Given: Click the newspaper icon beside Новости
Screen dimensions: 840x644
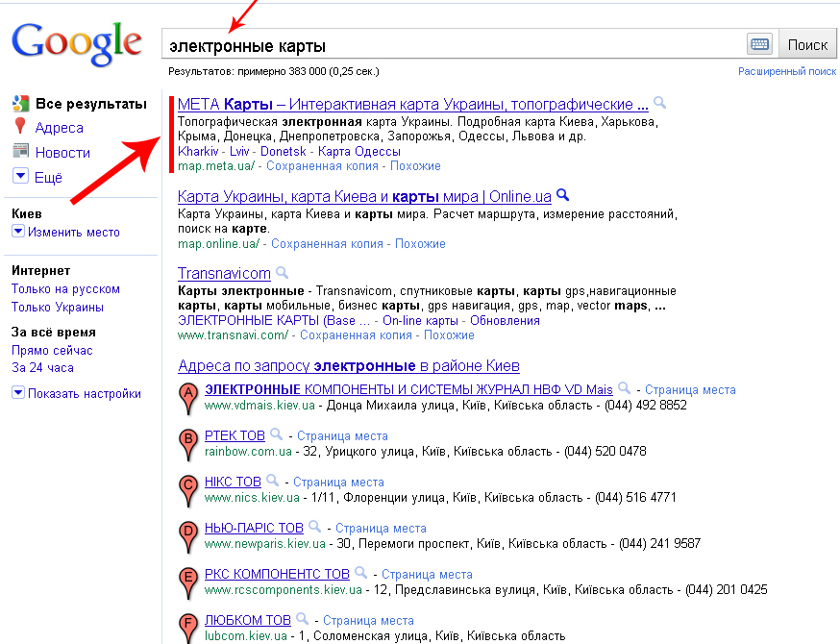Looking at the screenshot, I should (x=20, y=151).
